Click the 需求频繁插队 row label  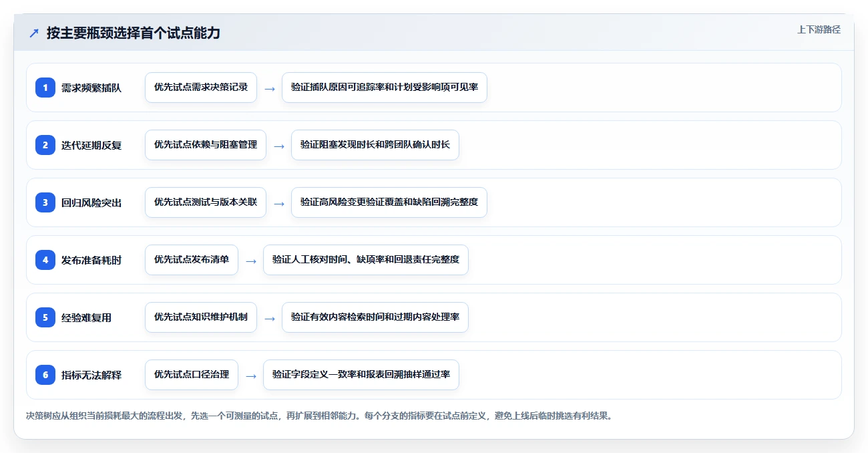[x=91, y=88]
